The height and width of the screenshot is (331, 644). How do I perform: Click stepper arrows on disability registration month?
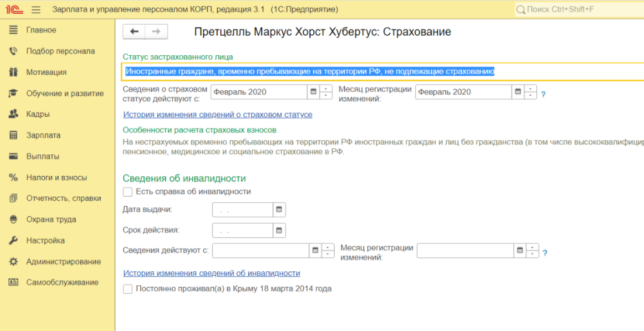(532, 251)
